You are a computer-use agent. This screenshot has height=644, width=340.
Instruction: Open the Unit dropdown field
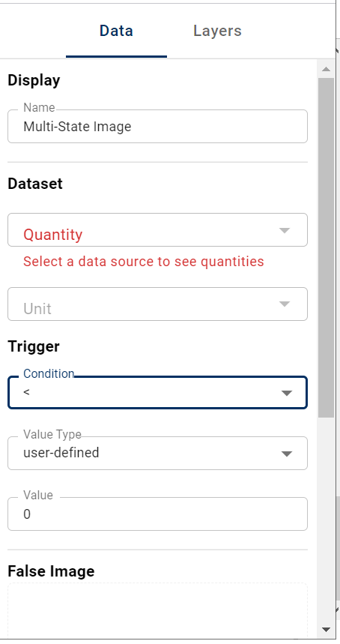pyautogui.click(x=157, y=304)
